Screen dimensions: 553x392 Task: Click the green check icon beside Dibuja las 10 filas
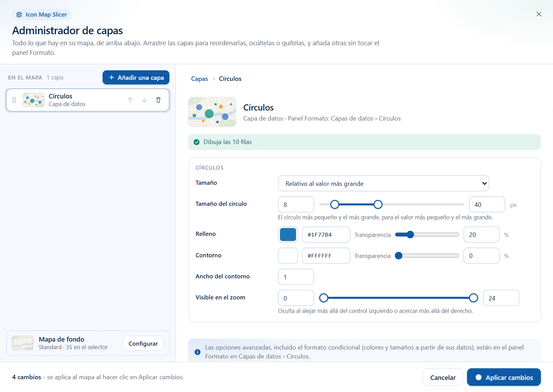click(x=197, y=142)
